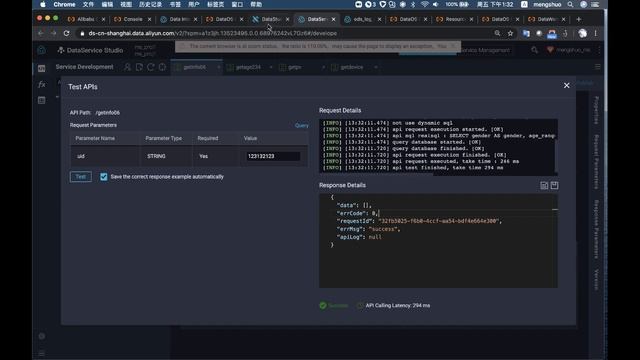Open the Request Parameters side panel
Screen dimensions: 640x360
click(596, 162)
